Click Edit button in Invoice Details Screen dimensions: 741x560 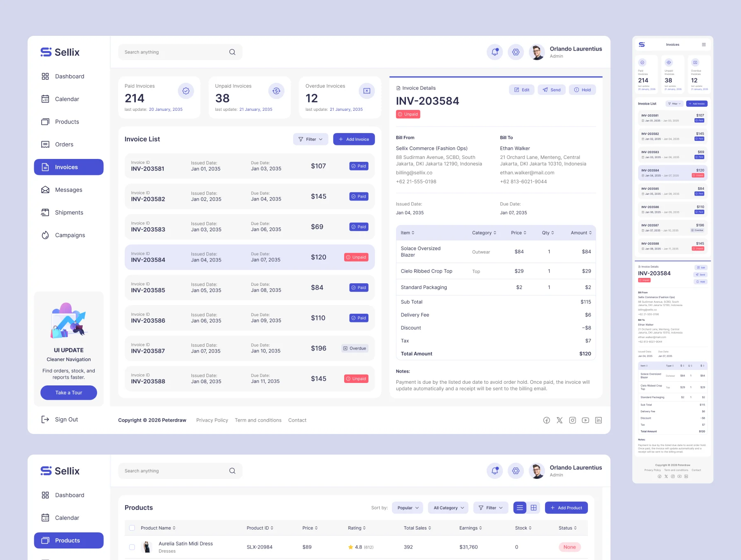[522, 90]
